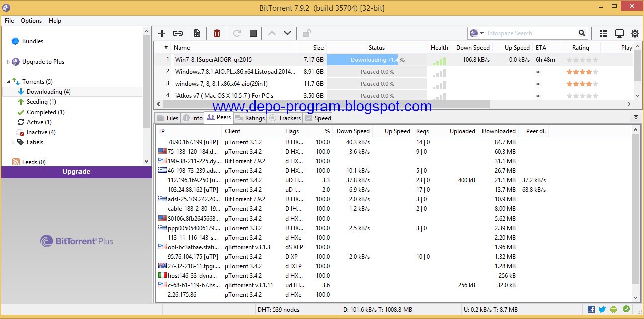This screenshot has height=319, width=644.
Task: Click the search magnifier icon
Action: pyautogui.click(x=582, y=33)
